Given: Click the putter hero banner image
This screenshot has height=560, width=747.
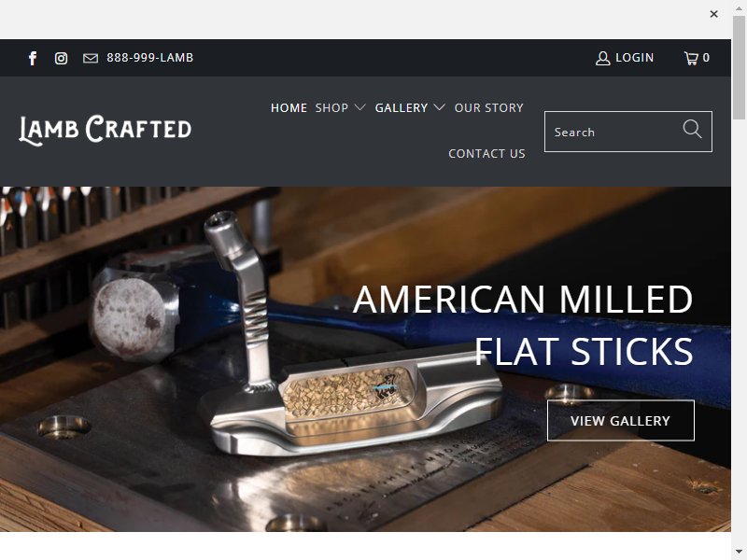Looking at the screenshot, I should [x=365, y=359].
